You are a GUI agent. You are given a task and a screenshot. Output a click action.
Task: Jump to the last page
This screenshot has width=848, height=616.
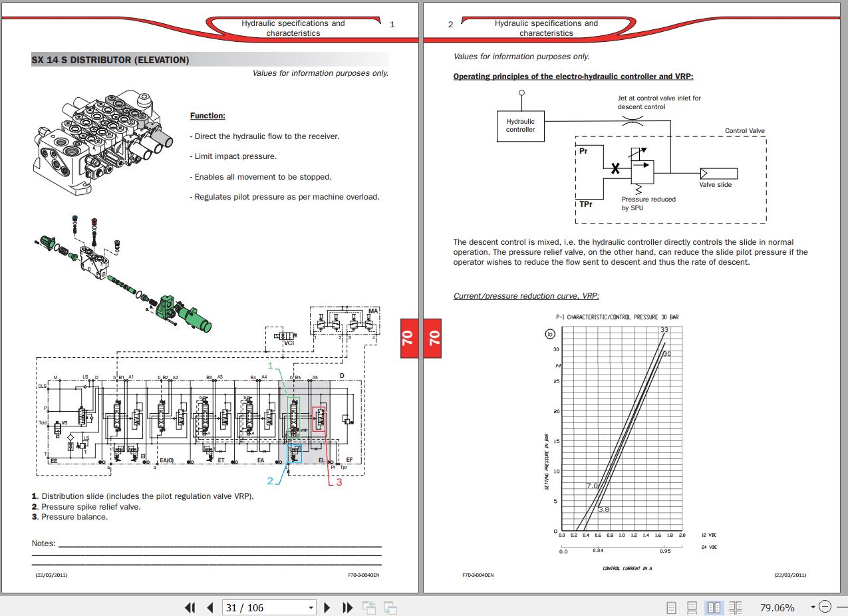tap(347, 607)
